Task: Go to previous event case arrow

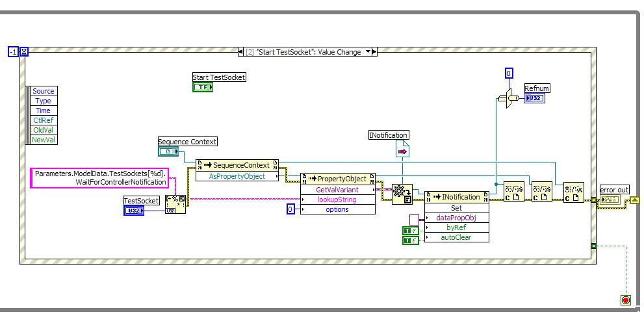Action: coord(240,52)
